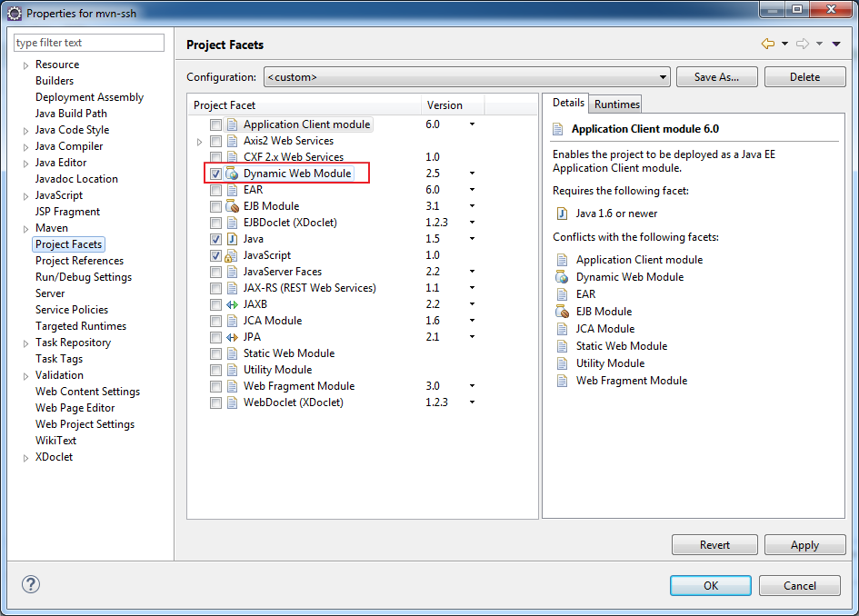Uncheck the Java facet checkbox

click(x=215, y=239)
